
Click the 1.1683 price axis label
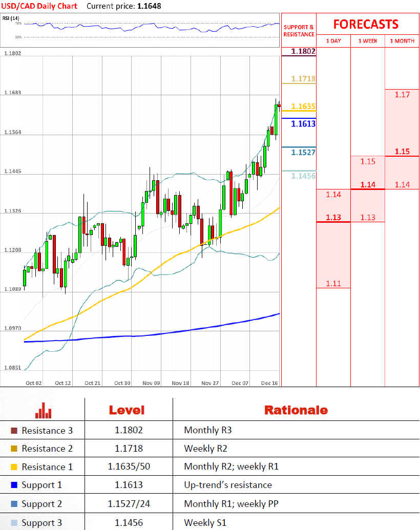pos(12,93)
